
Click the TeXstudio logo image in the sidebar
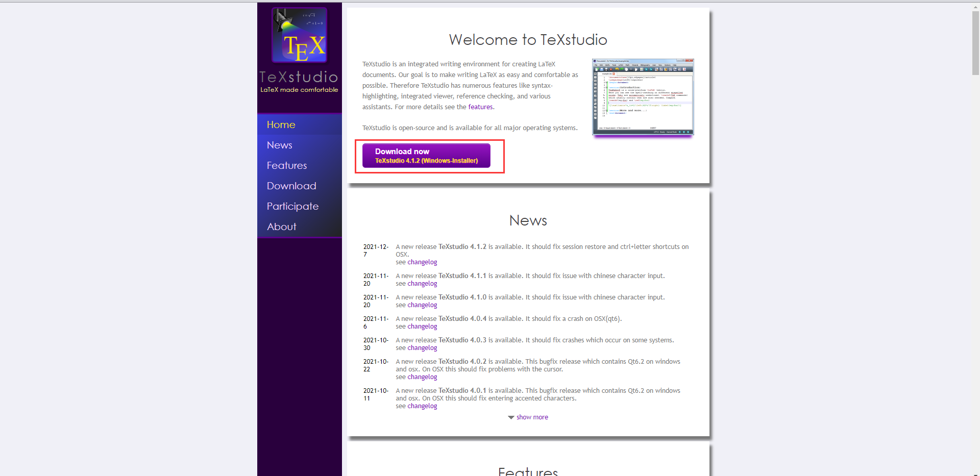pos(300,35)
